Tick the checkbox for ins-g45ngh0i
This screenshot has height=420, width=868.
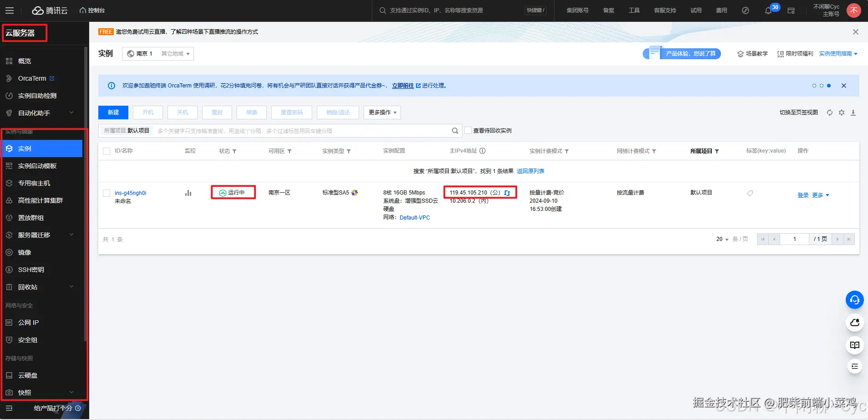[x=107, y=193]
